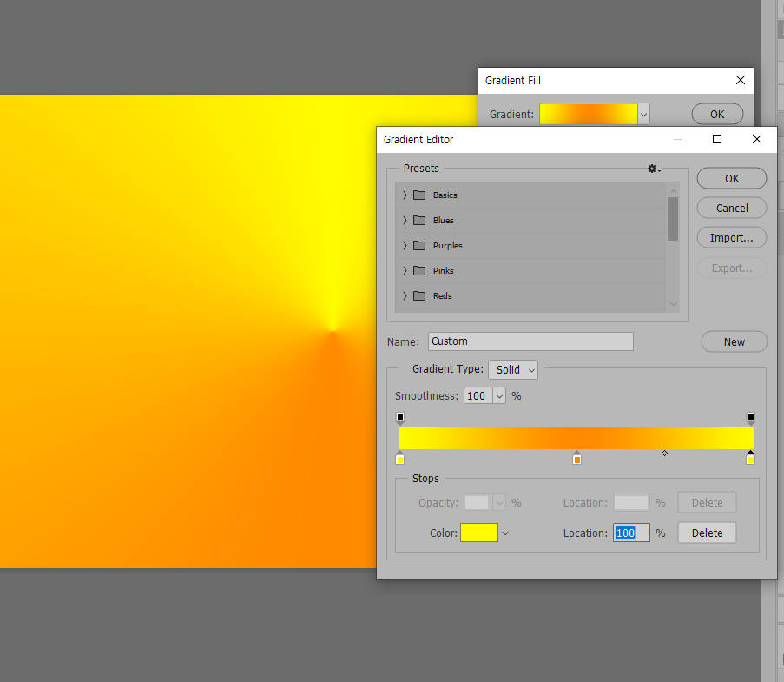Select the right opacity stop above the gradient bar
Viewport: 784px width, 682px height.
[750, 418]
